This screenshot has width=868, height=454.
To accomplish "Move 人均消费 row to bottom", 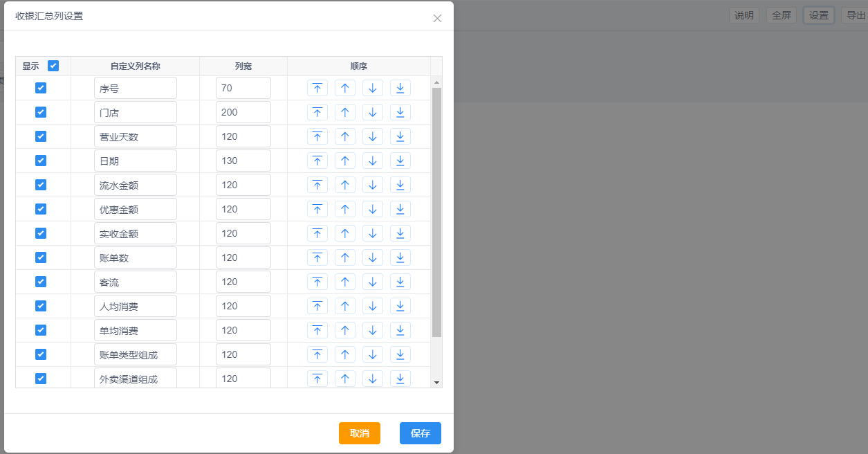I will [x=400, y=306].
